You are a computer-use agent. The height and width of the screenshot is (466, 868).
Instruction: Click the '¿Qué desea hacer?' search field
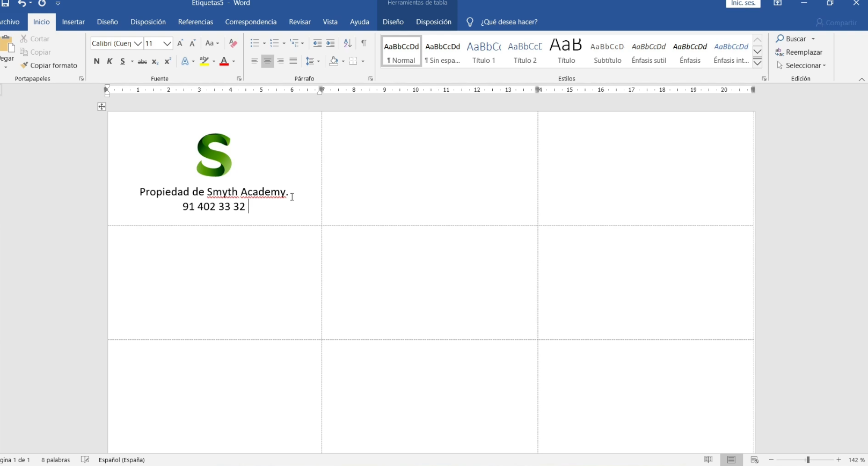pos(509,22)
